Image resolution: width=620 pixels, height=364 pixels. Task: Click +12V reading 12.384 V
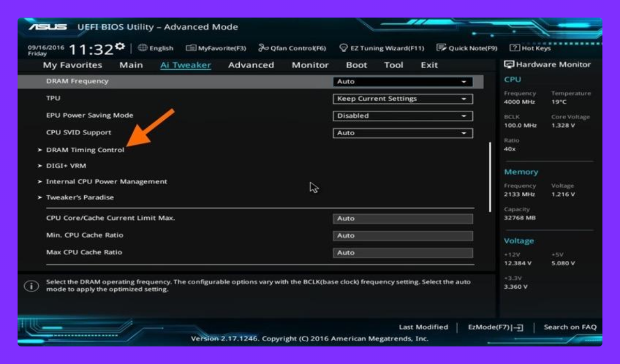[x=517, y=263]
